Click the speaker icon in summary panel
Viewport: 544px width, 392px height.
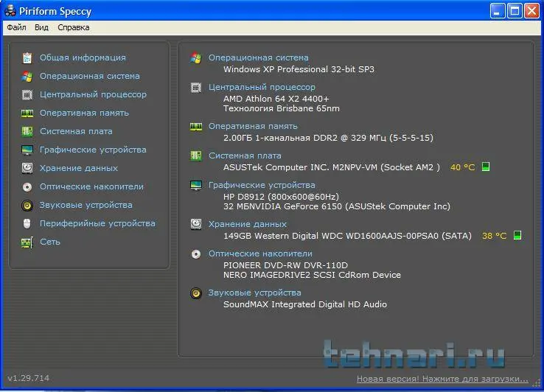pos(196,293)
